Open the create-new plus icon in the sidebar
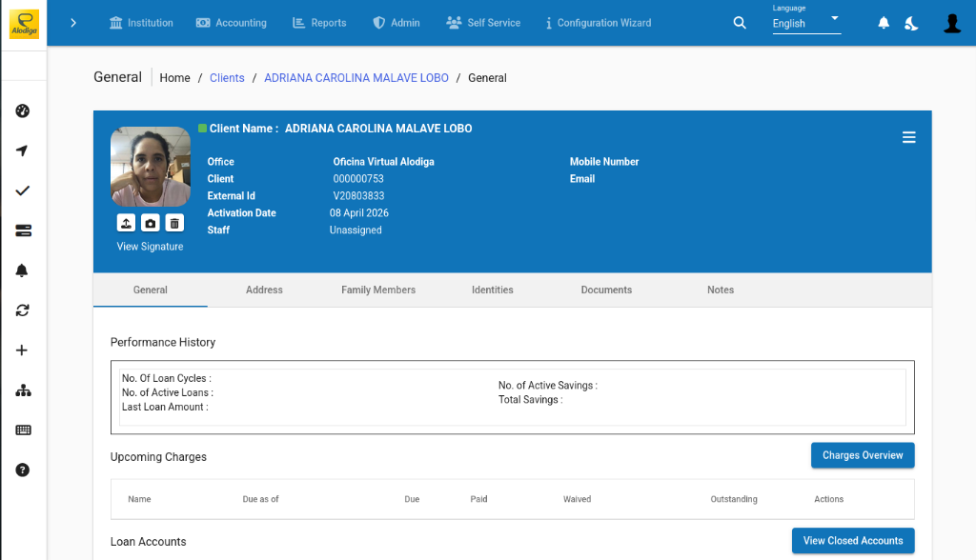 [x=23, y=350]
